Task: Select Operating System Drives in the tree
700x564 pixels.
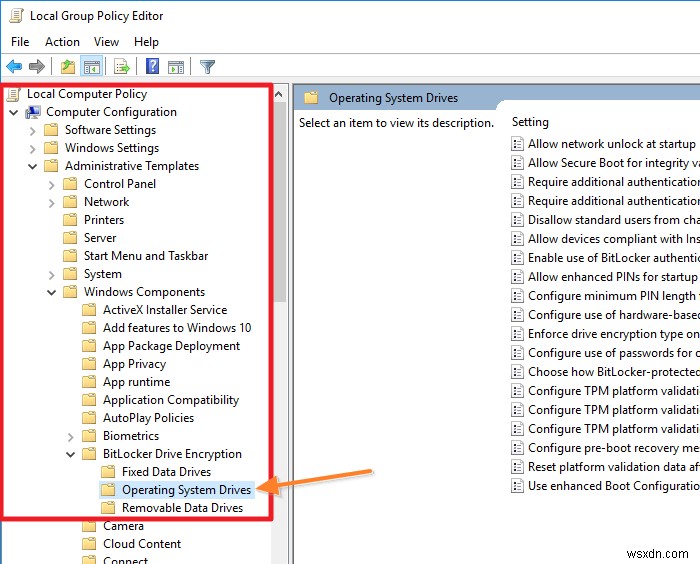Action: [186, 490]
